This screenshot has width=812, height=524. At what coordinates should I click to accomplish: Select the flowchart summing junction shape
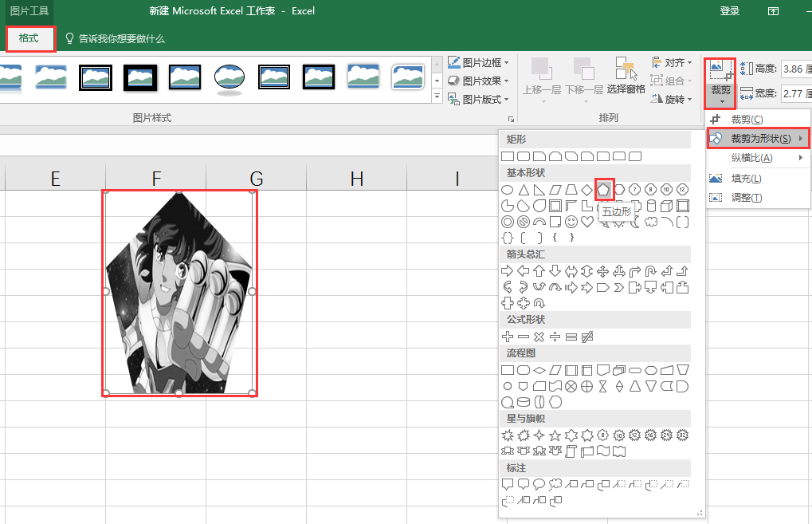click(571, 386)
